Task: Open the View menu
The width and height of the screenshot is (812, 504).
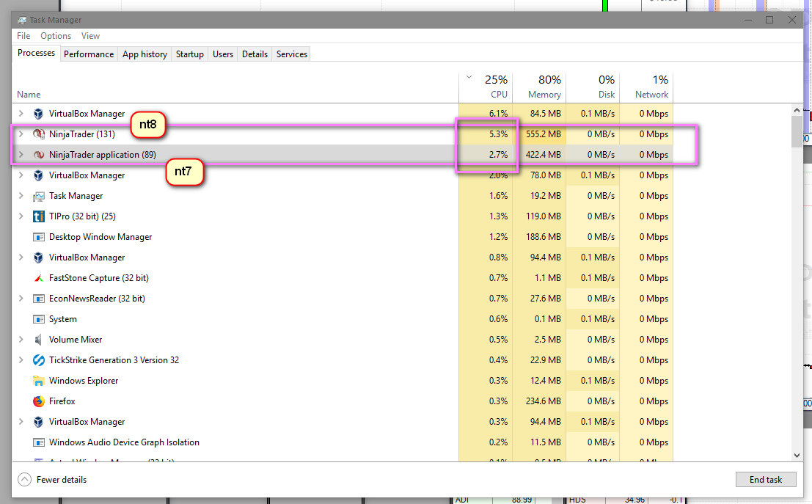Action: point(90,36)
